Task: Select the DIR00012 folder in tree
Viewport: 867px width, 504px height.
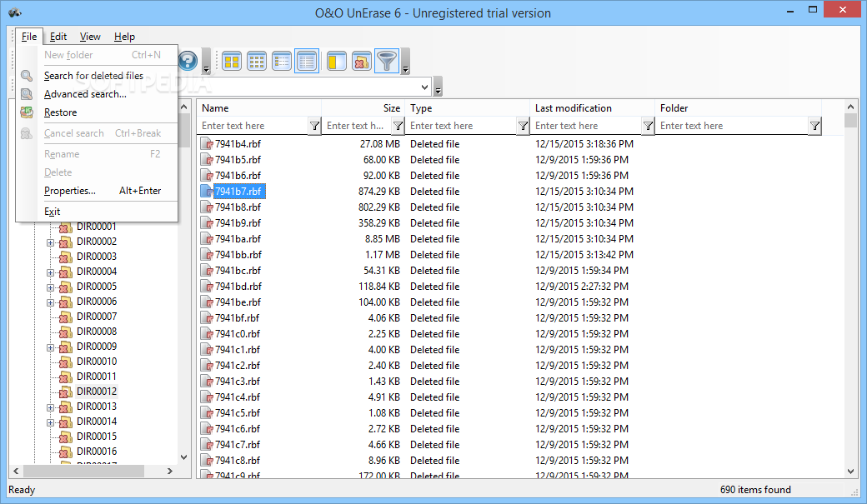Action: coord(96,392)
